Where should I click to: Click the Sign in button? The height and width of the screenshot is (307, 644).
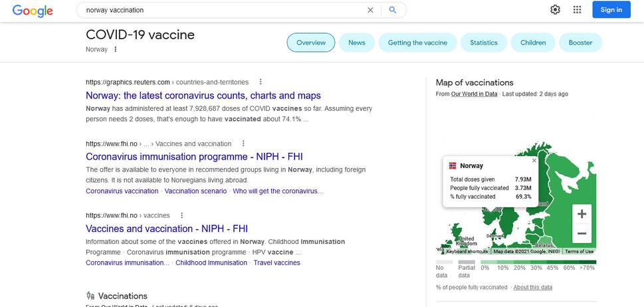611,10
